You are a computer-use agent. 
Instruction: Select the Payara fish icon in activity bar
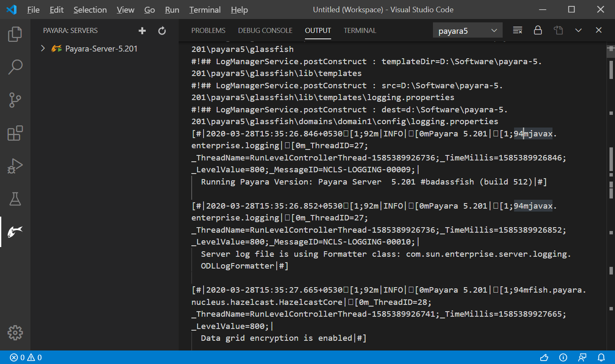tap(15, 232)
